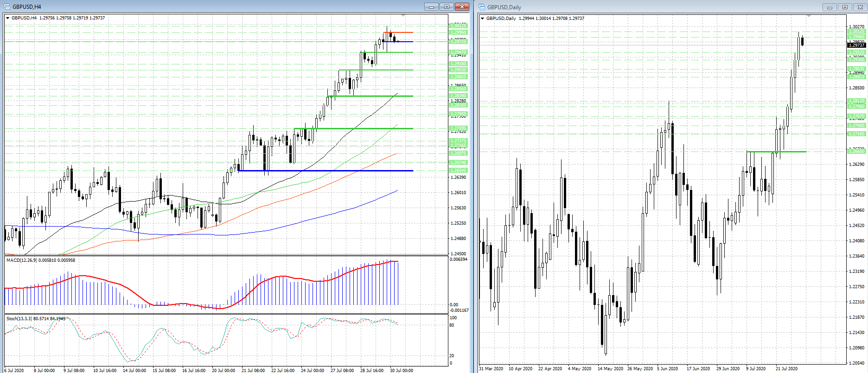Restore the GBPUSD,H4 chart window size
This screenshot has height=373, width=868.
coord(447,6)
